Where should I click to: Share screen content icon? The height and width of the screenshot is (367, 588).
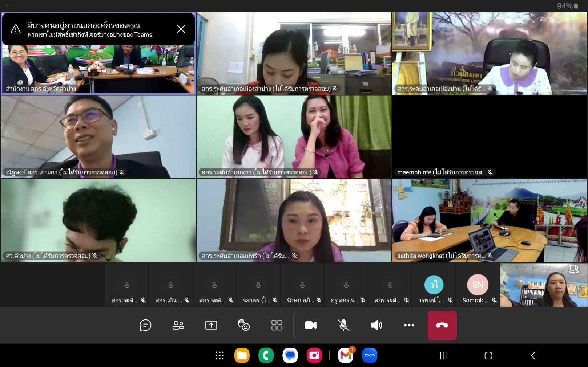point(211,325)
